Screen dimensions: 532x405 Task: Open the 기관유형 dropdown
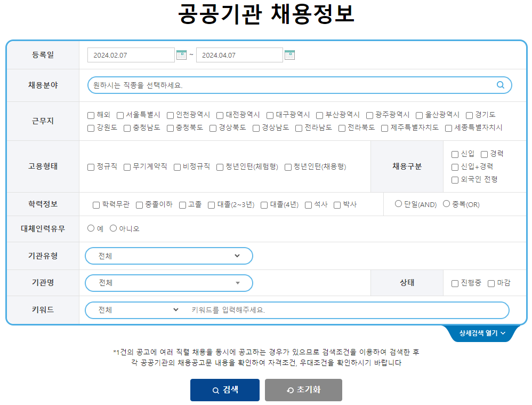[x=168, y=256]
